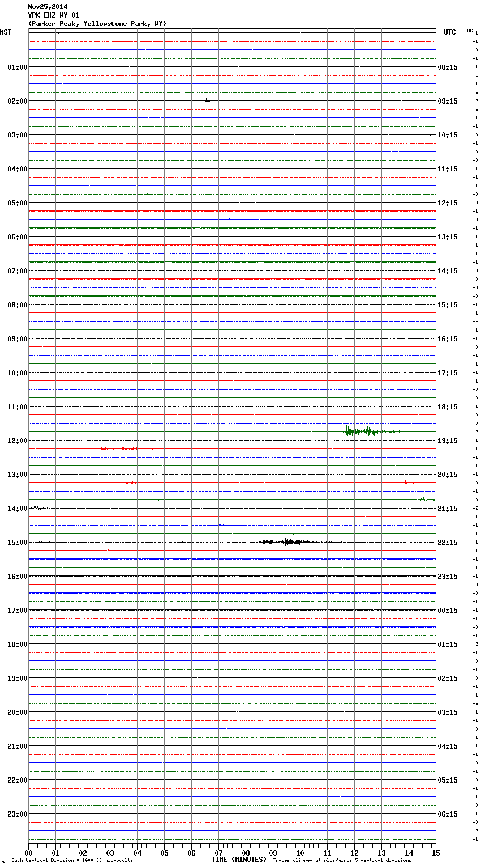Click the 11:15 UTC time label

[448, 169]
